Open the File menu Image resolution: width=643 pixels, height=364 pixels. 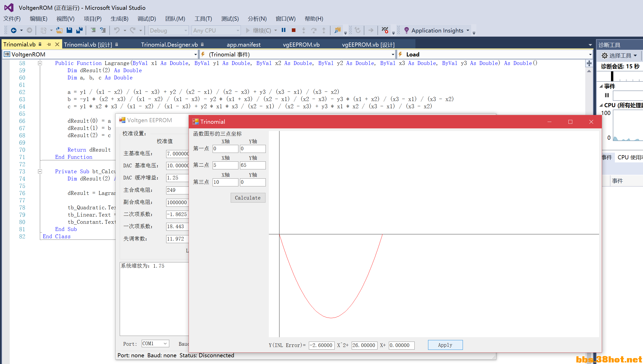tap(12, 19)
